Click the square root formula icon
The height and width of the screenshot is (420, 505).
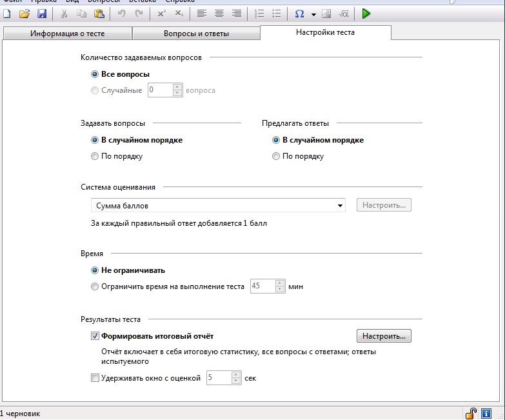point(344,14)
